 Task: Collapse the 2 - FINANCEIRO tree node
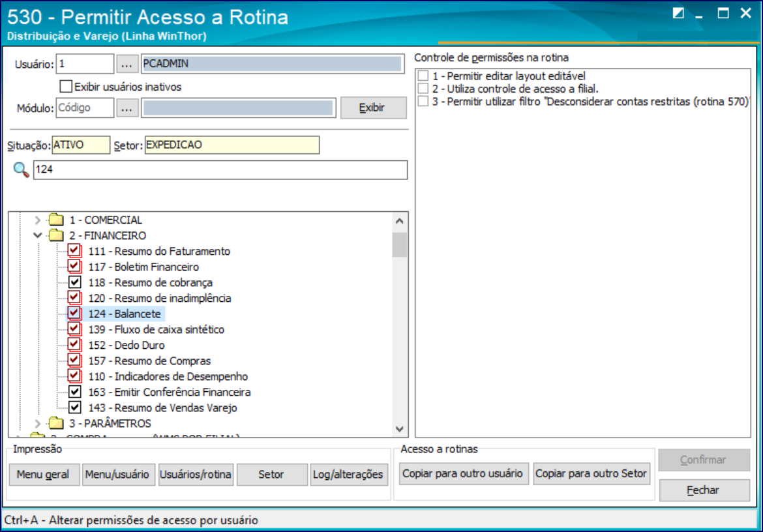37,235
